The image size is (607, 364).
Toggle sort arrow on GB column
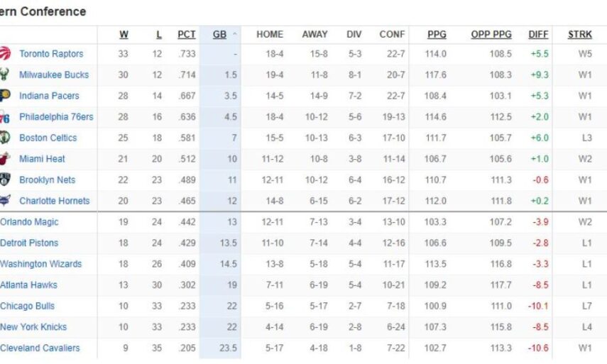(234, 34)
